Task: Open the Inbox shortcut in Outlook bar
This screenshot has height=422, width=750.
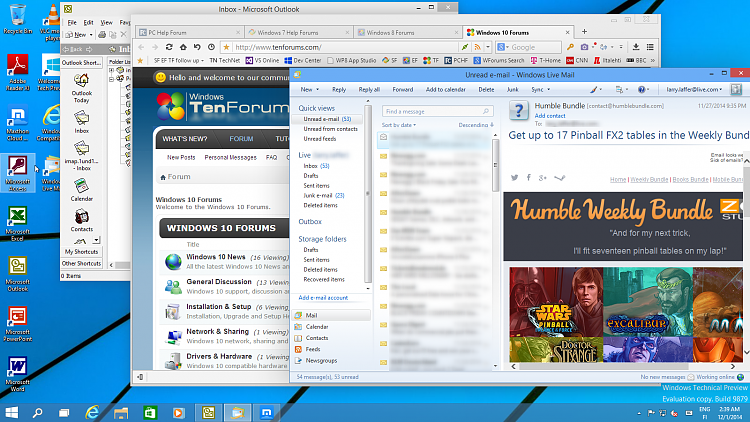Action: tap(82, 122)
